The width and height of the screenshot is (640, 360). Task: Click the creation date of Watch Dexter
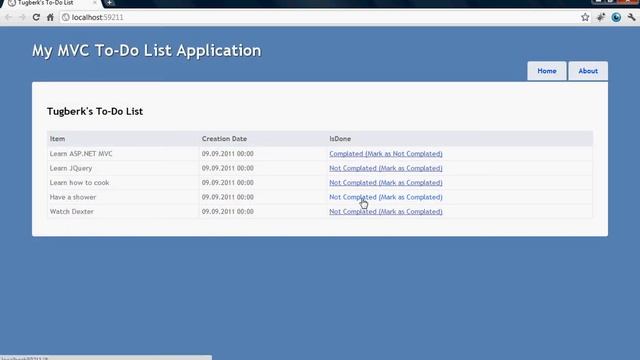pos(227,212)
